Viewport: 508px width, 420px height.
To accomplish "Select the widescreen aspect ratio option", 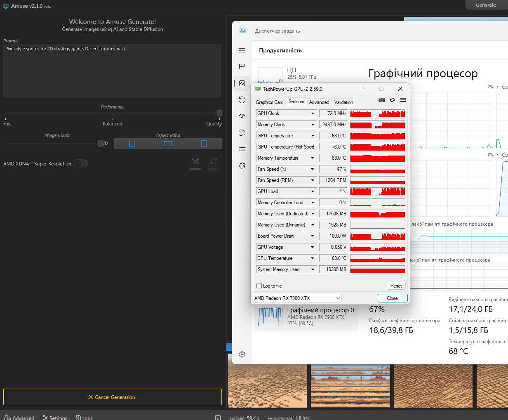I will [168, 143].
